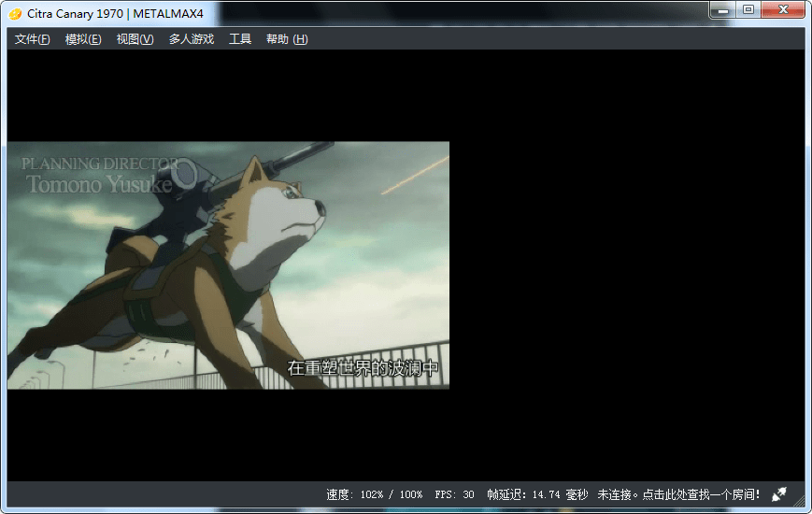The image size is (812, 514).
Task: Open the 文件(F) menu
Action: 33,39
